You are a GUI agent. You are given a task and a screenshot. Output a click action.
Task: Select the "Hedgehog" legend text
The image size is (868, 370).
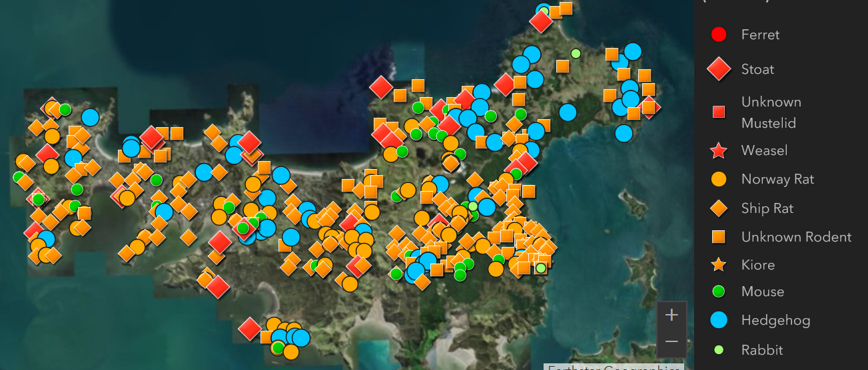point(775,320)
